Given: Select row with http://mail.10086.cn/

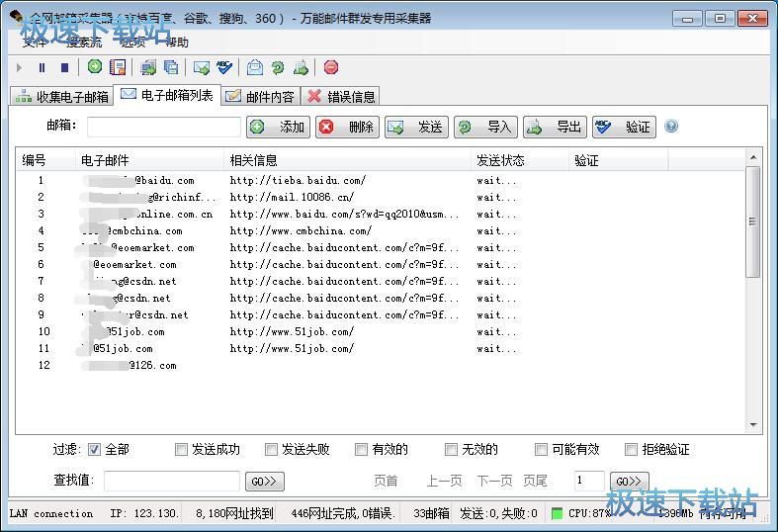Looking at the screenshot, I should [380, 198].
